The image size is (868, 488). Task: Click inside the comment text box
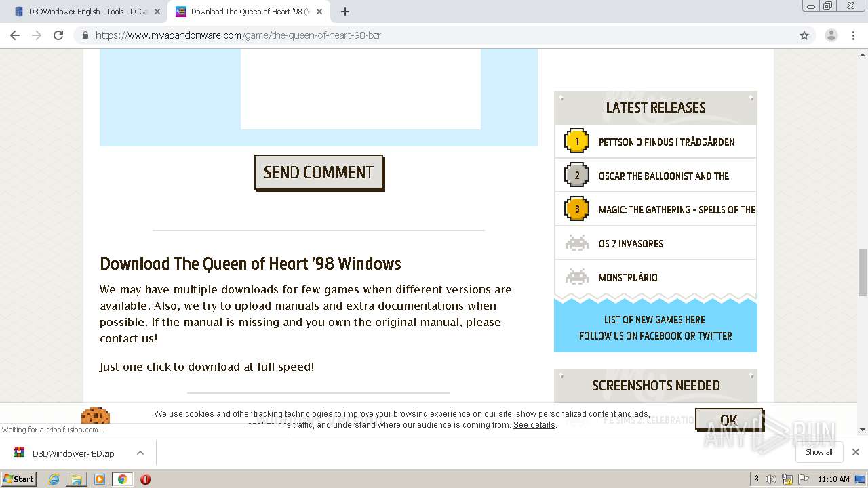[x=361, y=88]
